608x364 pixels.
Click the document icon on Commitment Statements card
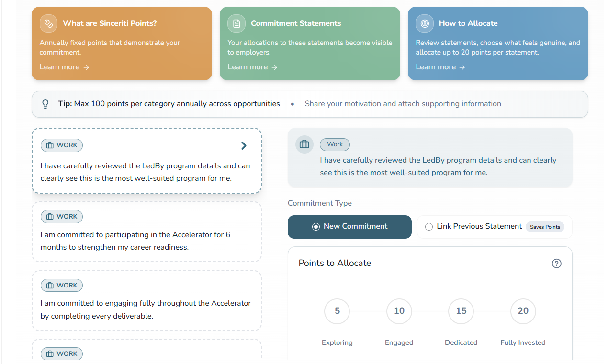click(x=236, y=23)
